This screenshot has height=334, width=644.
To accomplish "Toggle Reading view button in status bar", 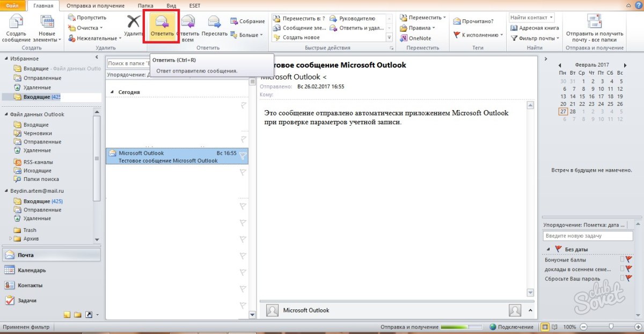I will tap(555, 327).
